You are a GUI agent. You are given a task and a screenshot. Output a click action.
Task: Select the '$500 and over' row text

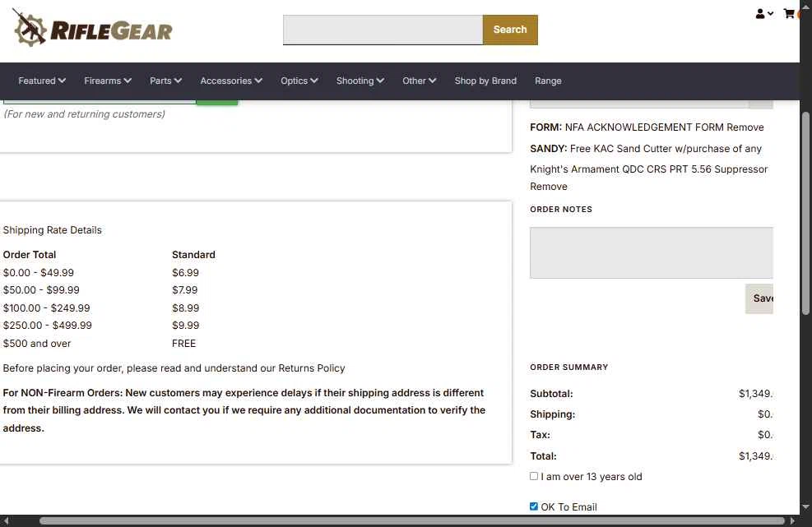[x=37, y=344]
